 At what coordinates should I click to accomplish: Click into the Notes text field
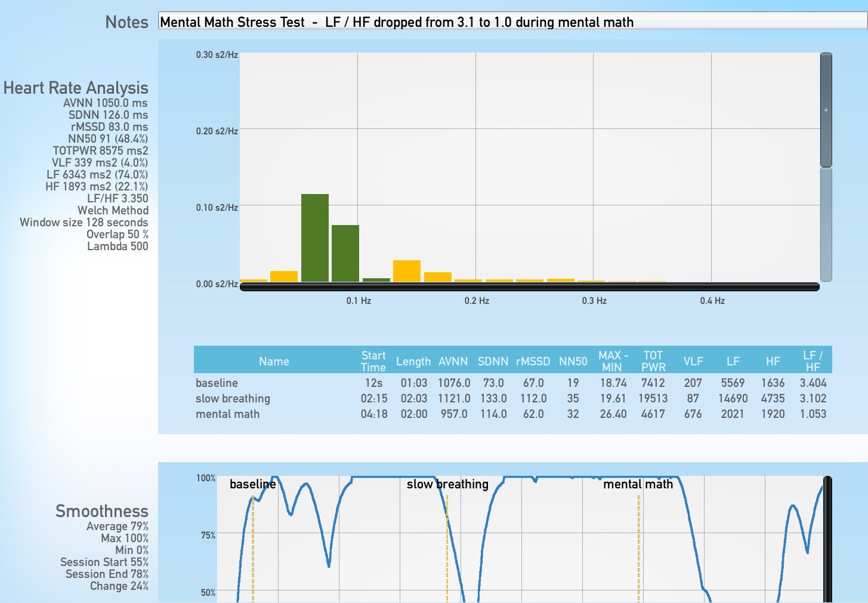(x=512, y=21)
